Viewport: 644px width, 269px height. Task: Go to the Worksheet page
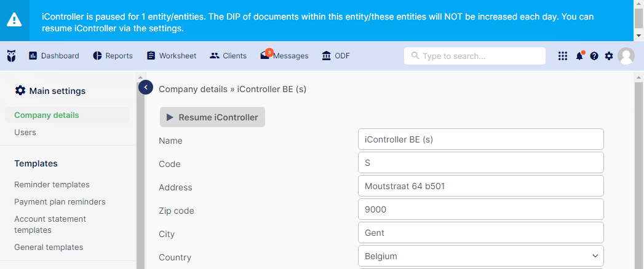coord(172,56)
